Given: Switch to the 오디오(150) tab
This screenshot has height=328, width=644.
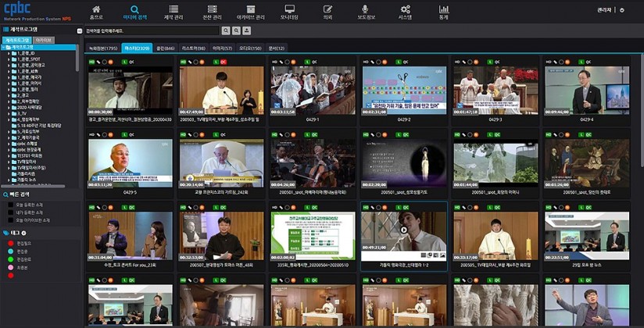Looking at the screenshot, I should 250,48.
